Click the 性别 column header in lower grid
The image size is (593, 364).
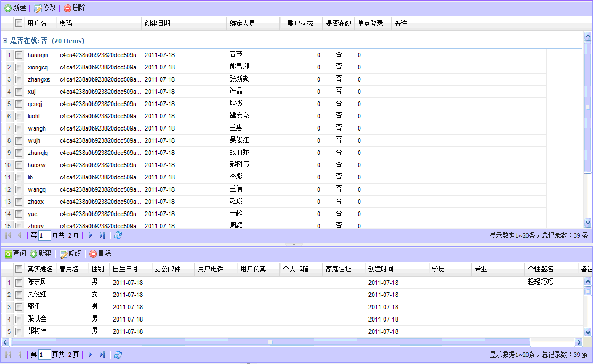coord(99,269)
